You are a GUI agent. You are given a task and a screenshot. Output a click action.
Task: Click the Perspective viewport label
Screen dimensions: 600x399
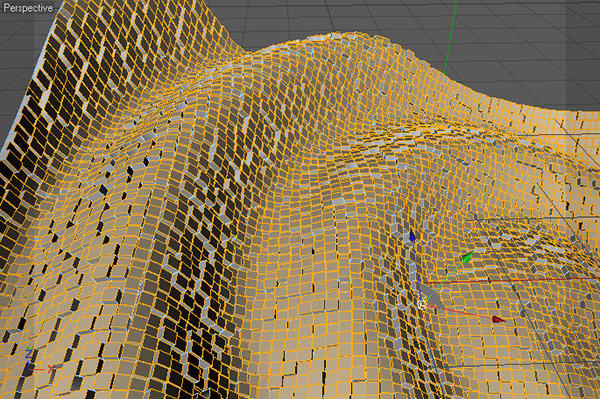28,8
